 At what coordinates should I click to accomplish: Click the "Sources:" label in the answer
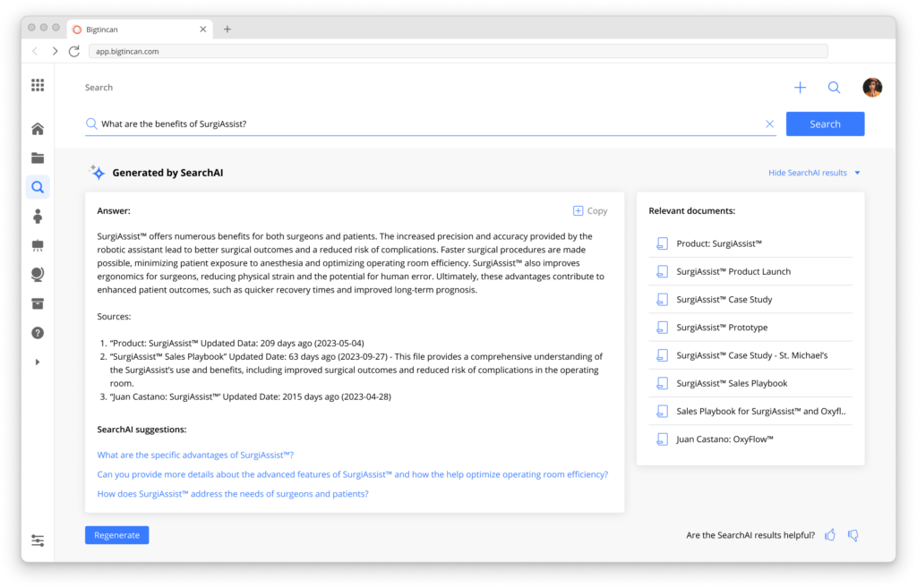pyautogui.click(x=114, y=316)
